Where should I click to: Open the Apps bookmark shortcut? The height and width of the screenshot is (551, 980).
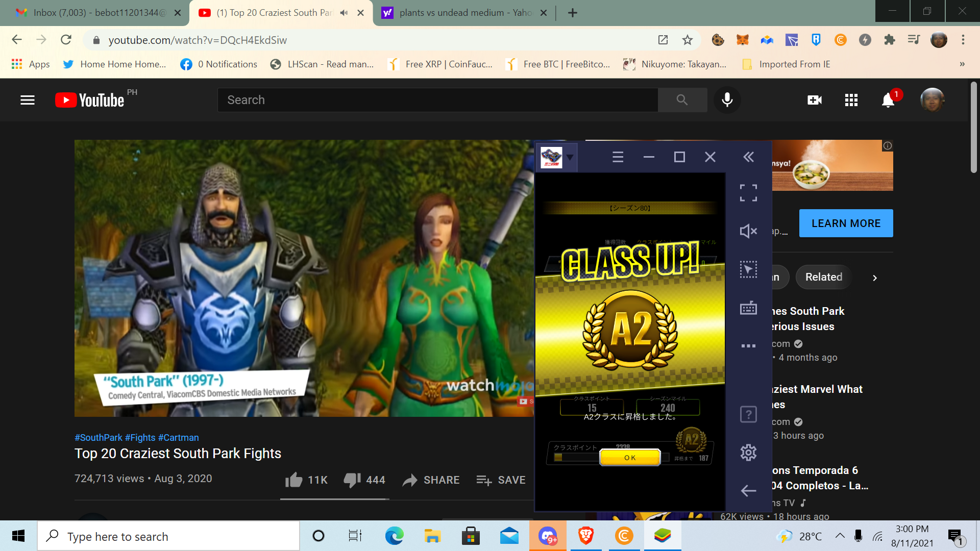[x=31, y=64]
